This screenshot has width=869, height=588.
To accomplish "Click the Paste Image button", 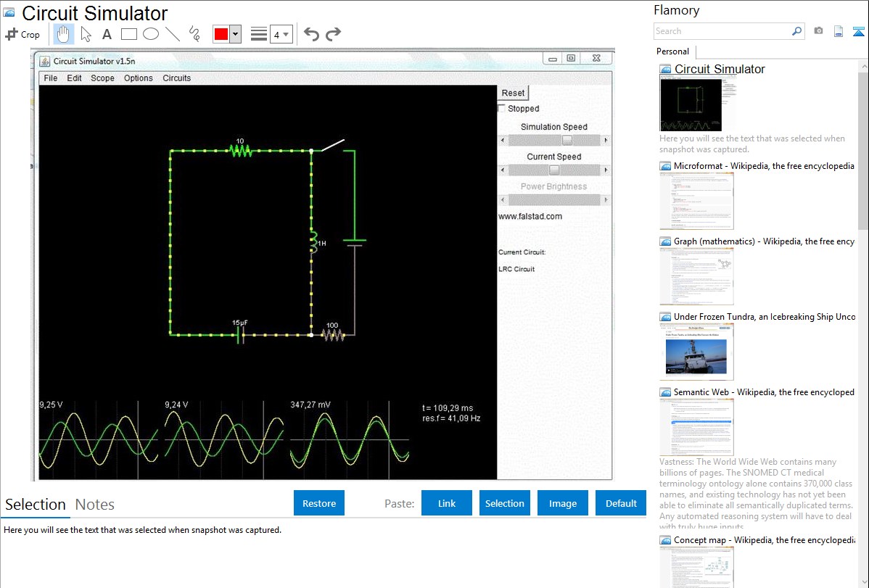I will [562, 503].
